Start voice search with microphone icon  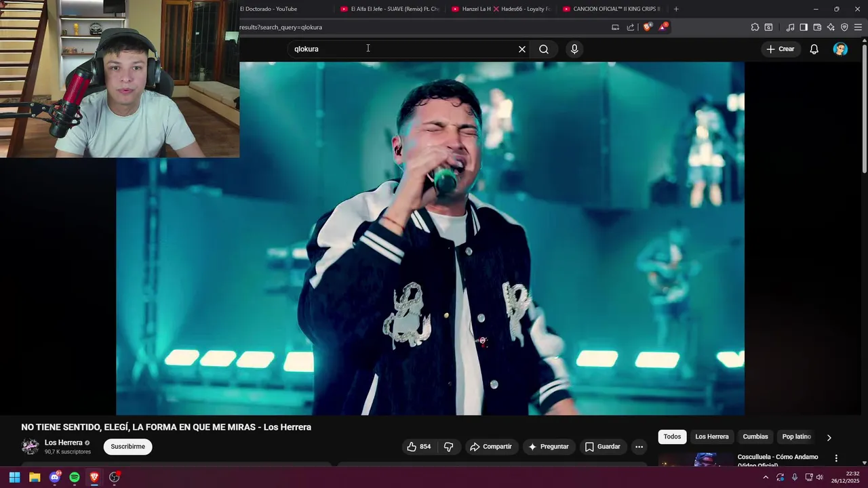574,49
